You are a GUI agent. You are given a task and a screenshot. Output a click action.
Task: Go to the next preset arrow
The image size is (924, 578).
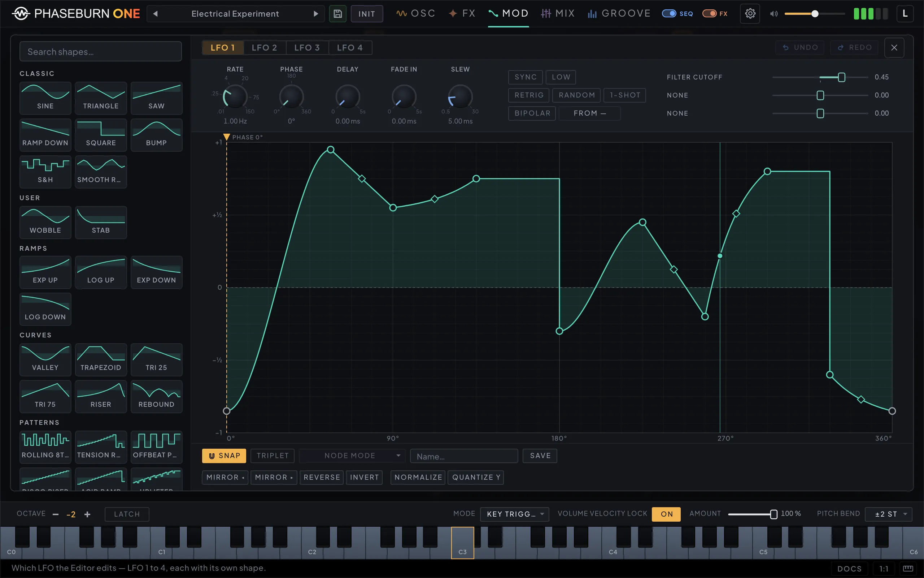tap(316, 14)
